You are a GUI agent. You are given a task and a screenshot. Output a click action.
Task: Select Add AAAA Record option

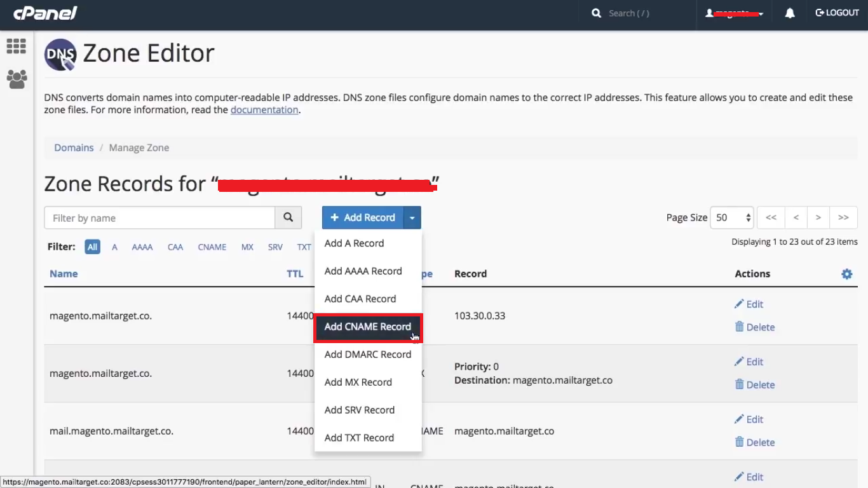click(368, 271)
